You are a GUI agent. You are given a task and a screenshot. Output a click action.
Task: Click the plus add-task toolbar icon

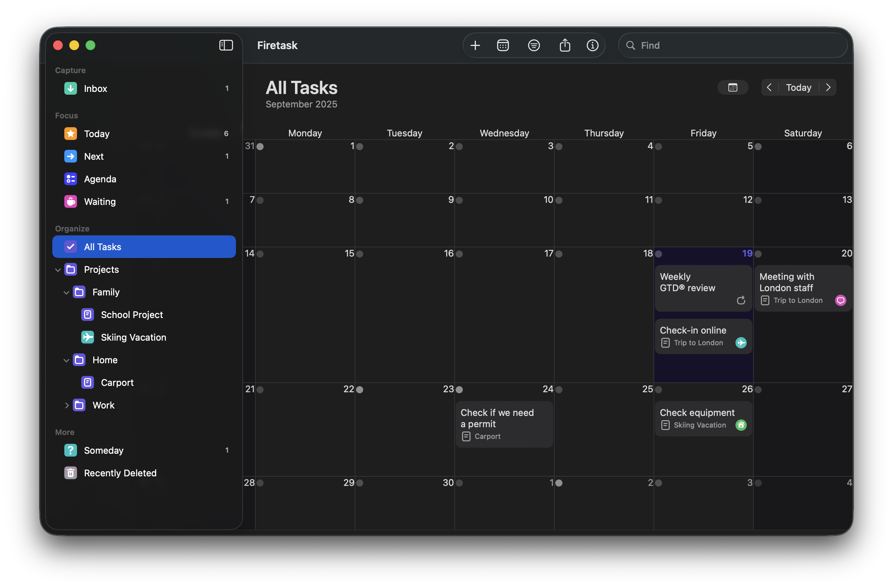475,45
